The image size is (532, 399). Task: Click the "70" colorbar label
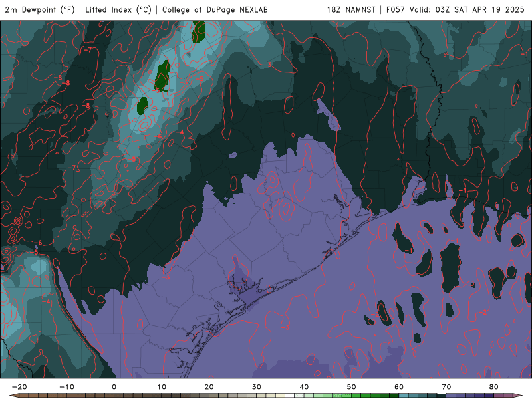coord(446,387)
